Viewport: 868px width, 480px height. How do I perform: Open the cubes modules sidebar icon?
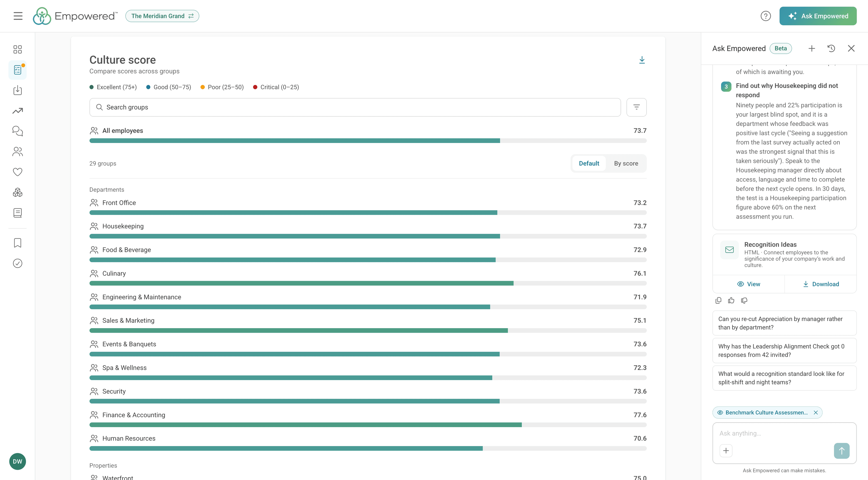(x=18, y=192)
